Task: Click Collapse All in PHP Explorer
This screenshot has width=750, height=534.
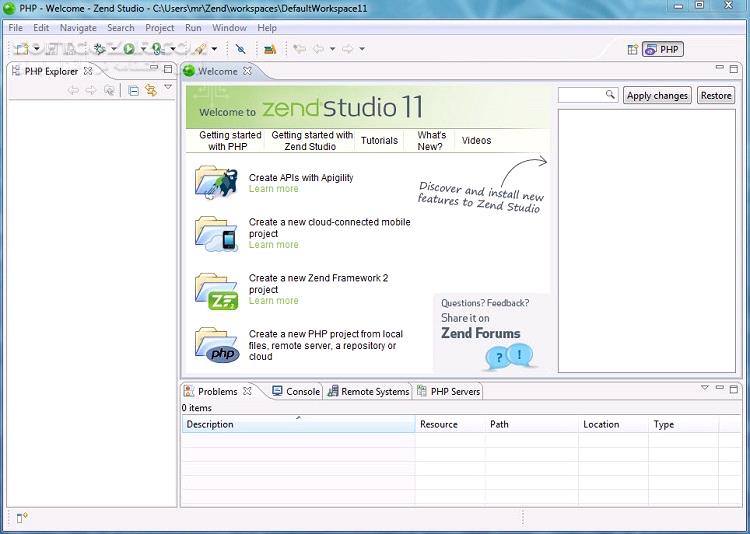Action: tap(134, 90)
